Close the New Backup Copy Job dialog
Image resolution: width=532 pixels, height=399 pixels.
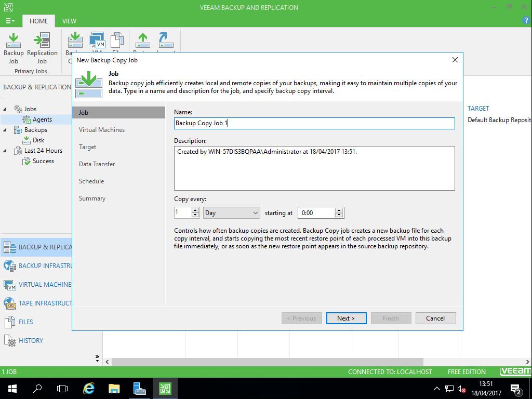(455, 60)
